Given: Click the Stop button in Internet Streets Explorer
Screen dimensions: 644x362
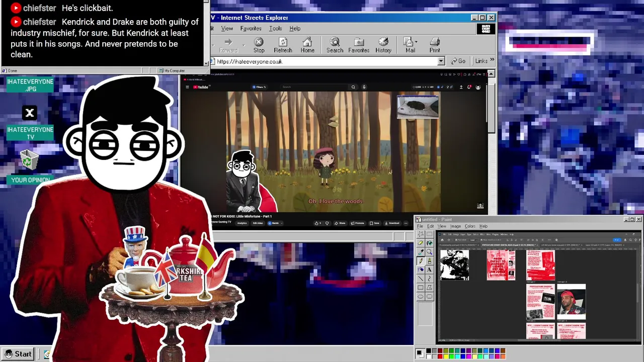Looking at the screenshot, I should tap(259, 45).
